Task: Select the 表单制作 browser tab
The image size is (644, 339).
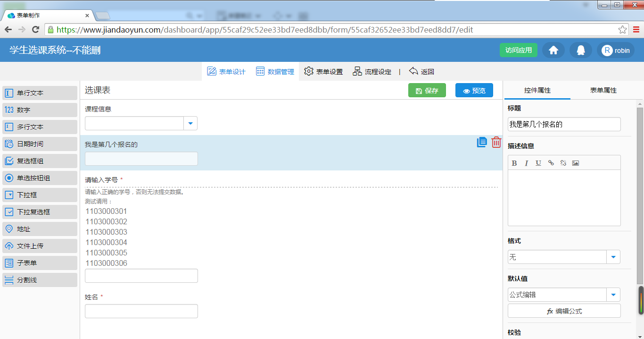Action: 47,15
